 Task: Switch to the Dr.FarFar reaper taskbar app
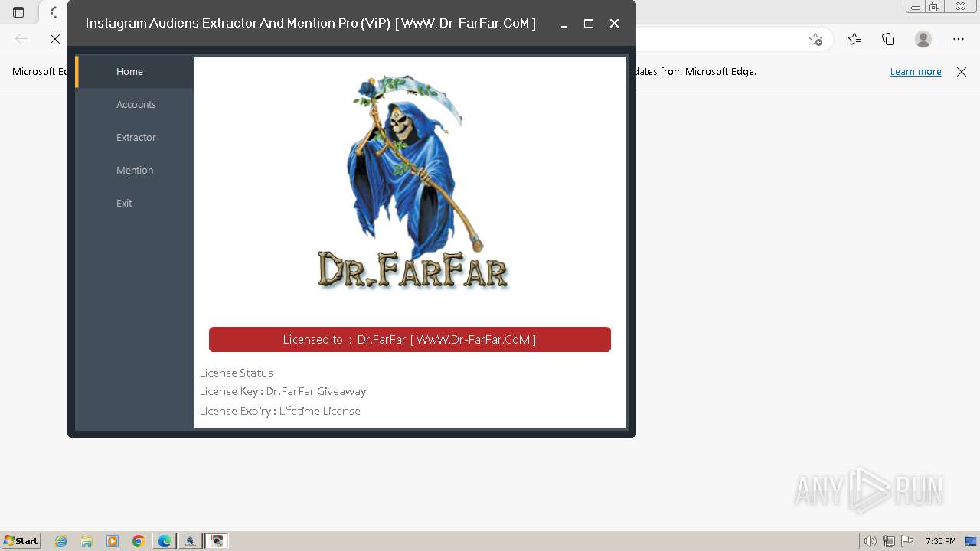[191, 541]
